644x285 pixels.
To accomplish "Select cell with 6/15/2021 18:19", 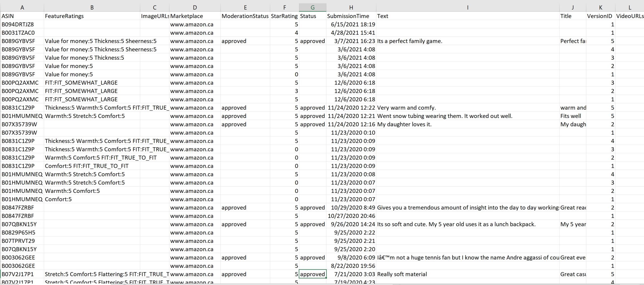I will (351, 24).
